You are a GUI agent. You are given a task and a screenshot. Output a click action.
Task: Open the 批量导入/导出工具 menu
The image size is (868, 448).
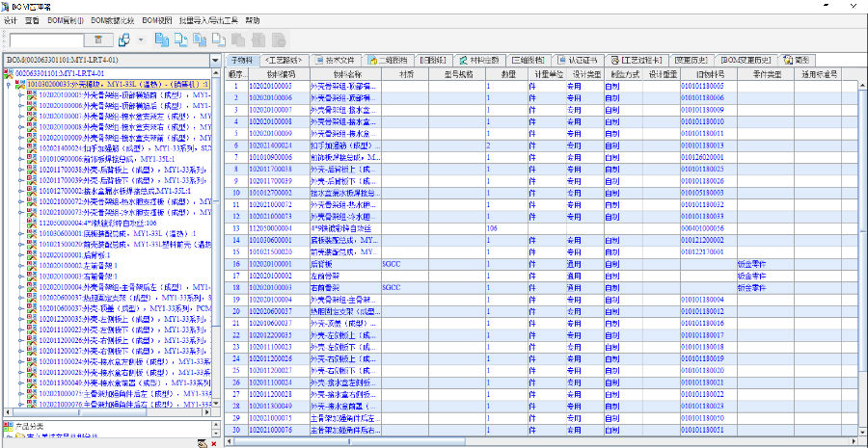209,19
